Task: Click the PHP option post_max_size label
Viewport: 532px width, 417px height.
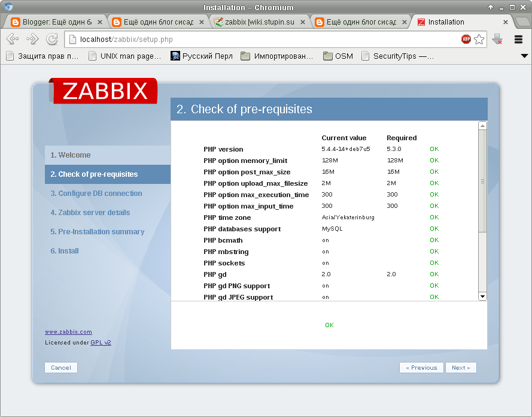Action: (x=247, y=172)
